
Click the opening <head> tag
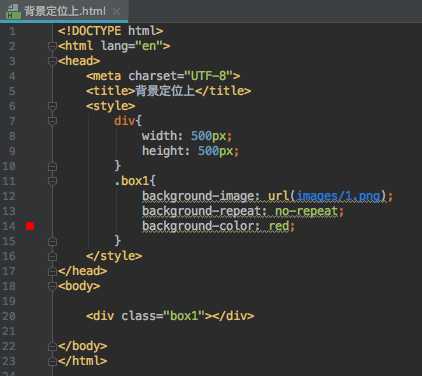click(79, 61)
